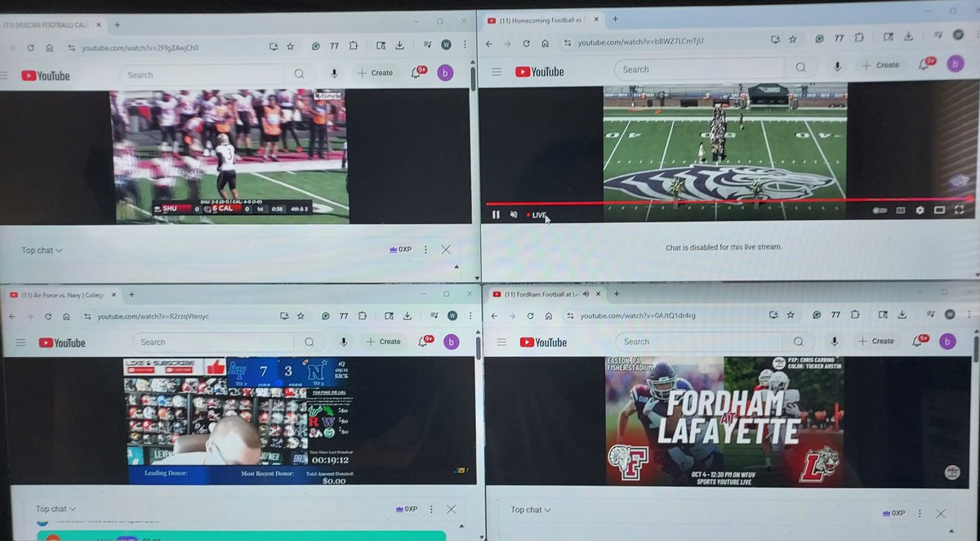Image resolution: width=980 pixels, height=541 pixels.
Task: Click YouTube search field in VULCAN FOOTBALL window
Action: point(203,74)
